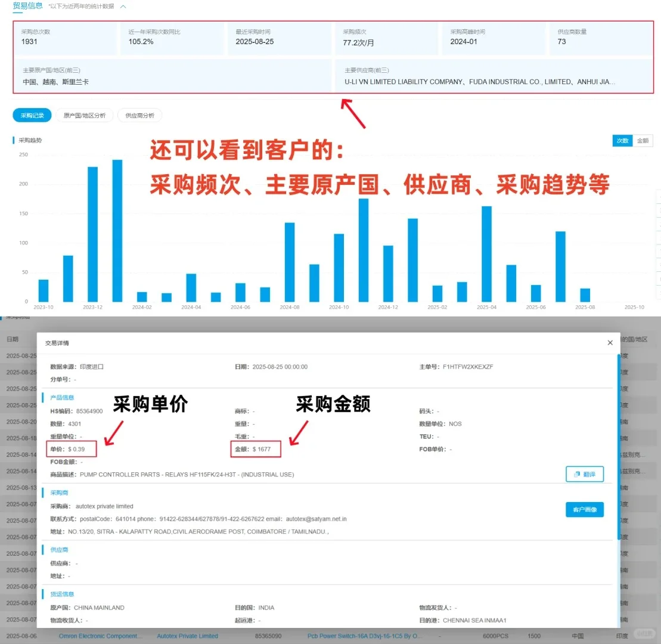This screenshot has height=644, width=661.
Task: Click the 105.2% year-over-year value
Action: [x=141, y=42]
